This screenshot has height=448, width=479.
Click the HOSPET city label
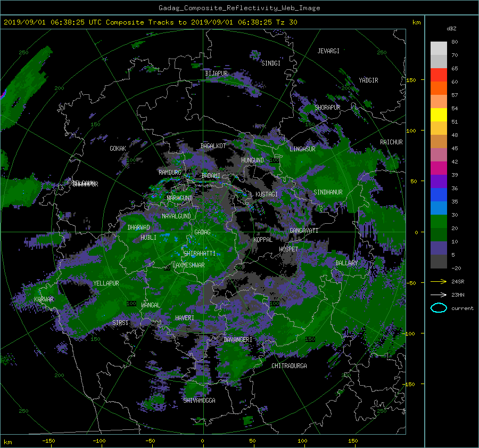pyautogui.click(x=288, y=249)
